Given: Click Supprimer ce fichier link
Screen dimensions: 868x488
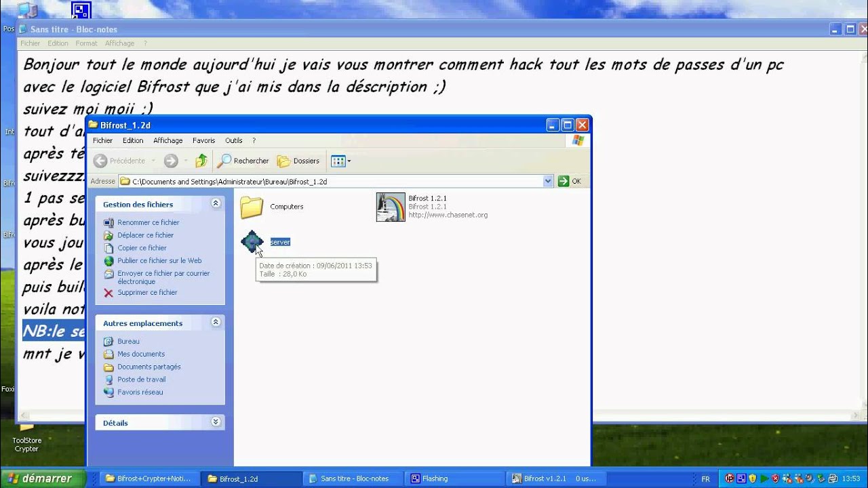Looking at the screenshot, I should coord(147,293).
